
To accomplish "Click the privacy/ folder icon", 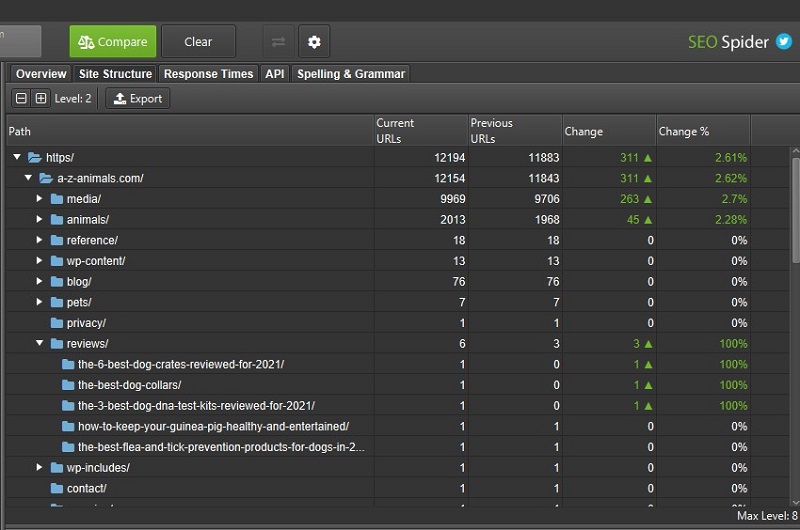I will click(57, 323).
